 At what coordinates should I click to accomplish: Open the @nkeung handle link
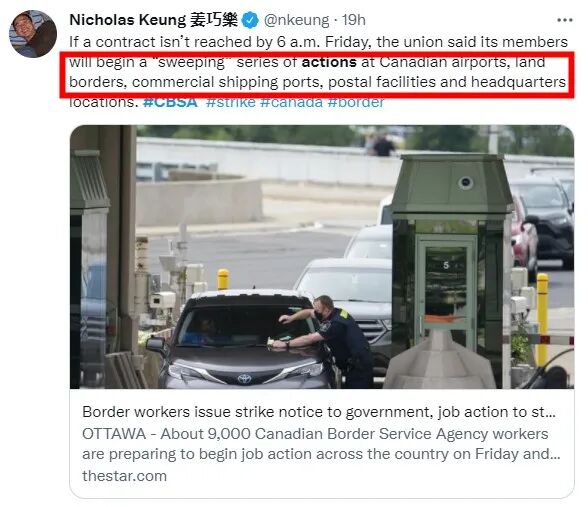296,20
